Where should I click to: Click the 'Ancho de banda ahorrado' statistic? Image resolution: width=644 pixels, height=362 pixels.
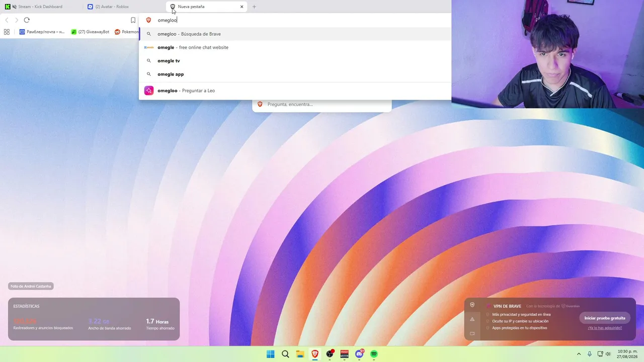coord(110,324)
